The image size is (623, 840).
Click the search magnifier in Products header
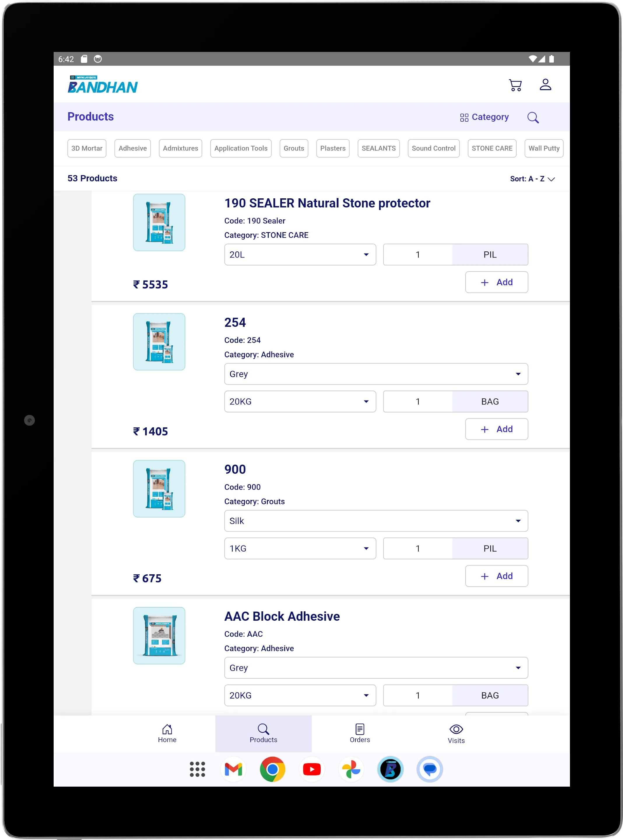tap(533, 117)
